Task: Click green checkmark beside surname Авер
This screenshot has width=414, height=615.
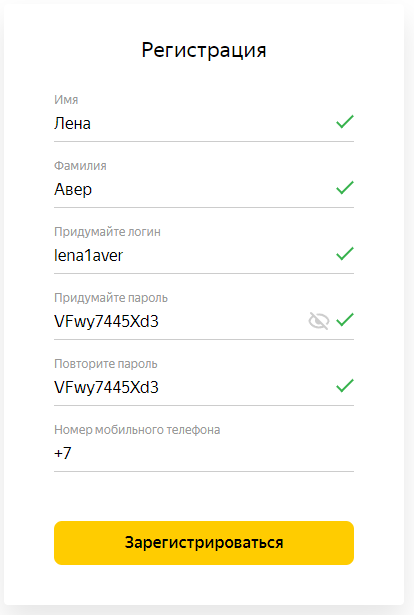Action: [345, 187]
